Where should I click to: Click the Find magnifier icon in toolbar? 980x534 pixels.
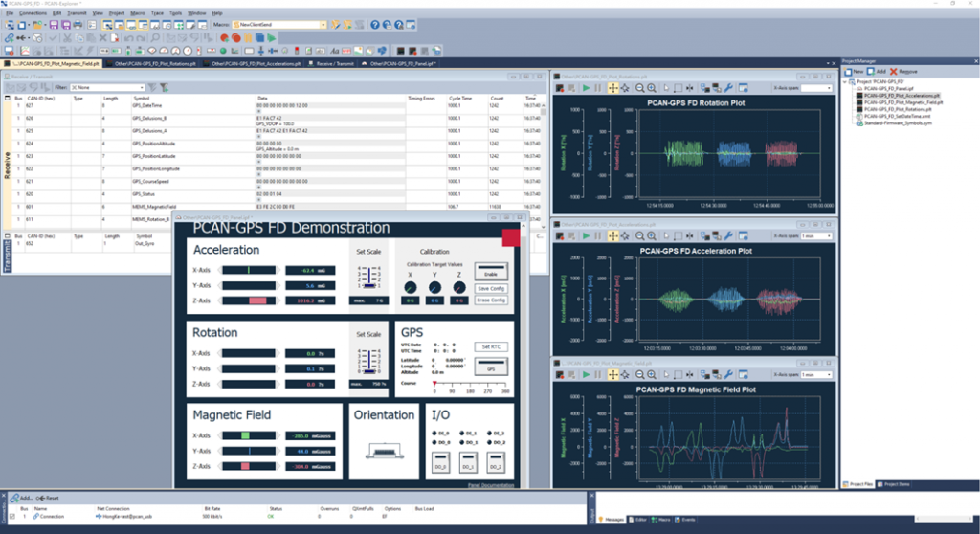(x=156, y=38)
